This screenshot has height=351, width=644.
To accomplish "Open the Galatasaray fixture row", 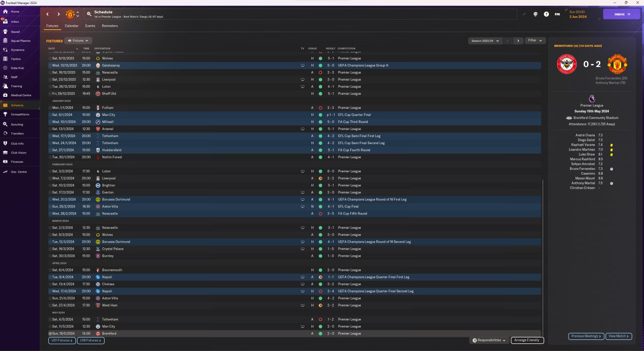I will pos(295,65).
